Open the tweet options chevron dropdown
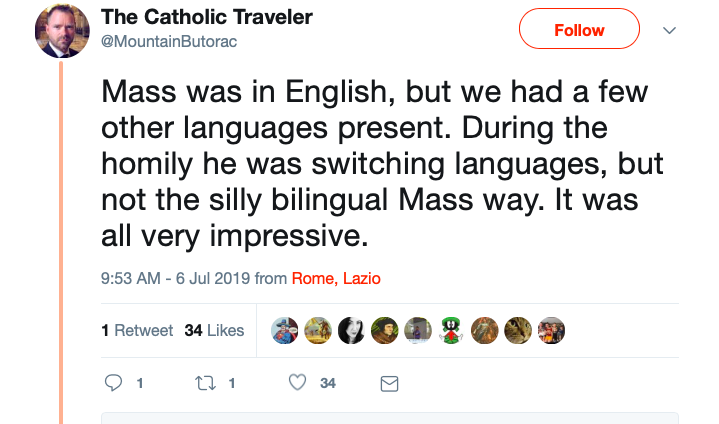The image size is (719, 424). click(x=670, y=30)
